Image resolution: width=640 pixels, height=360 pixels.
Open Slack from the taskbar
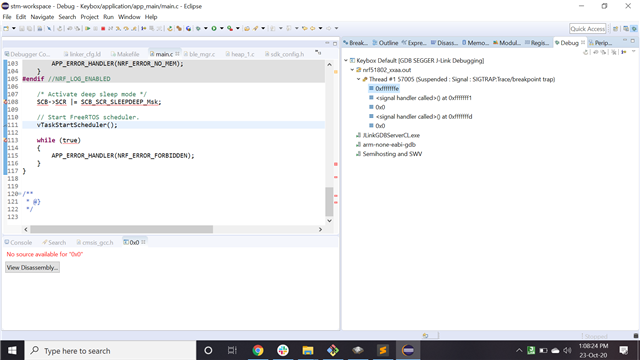pyautogui.click(x=282, y=350)
